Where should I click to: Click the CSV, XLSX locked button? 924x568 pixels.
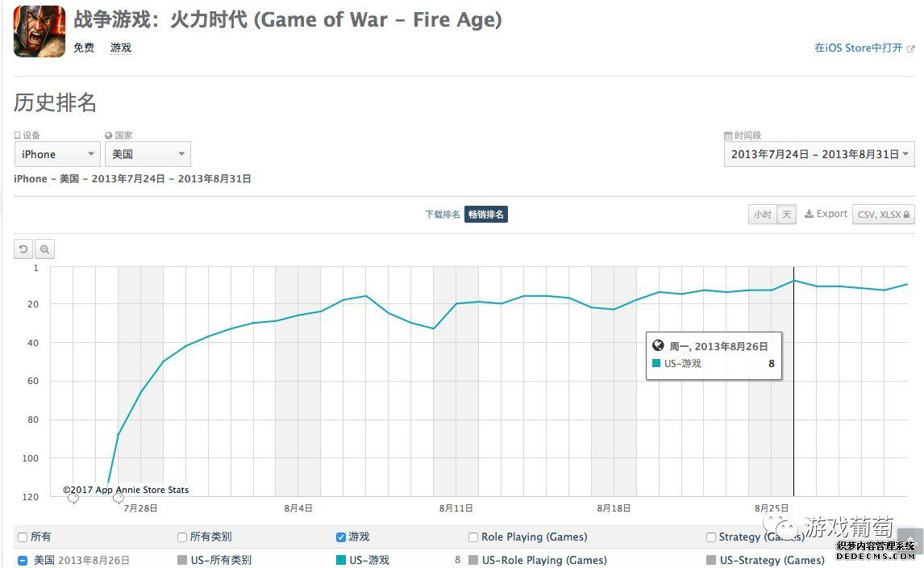(x=884, y=214)
